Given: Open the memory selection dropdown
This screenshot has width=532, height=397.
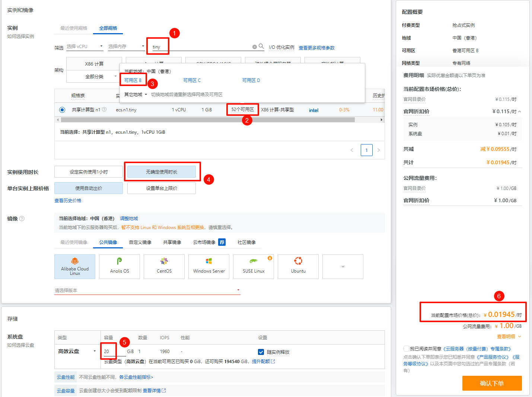Looking at the screenshot, I should 126,47.
